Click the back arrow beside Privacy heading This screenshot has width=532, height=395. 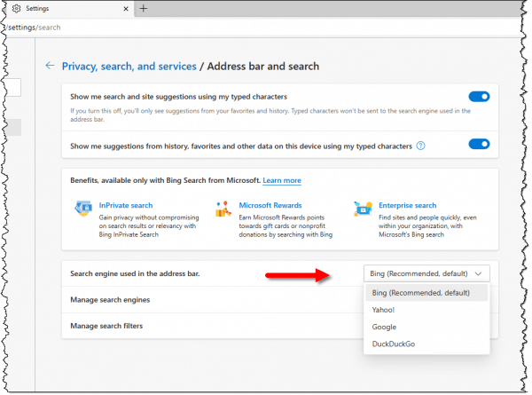point(50,66)
